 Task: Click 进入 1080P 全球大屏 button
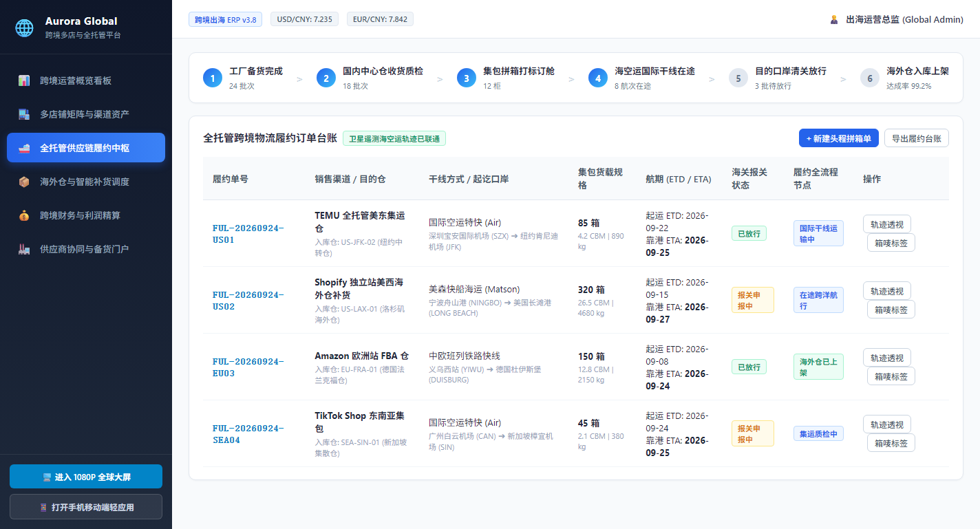(x=86, y=477)
